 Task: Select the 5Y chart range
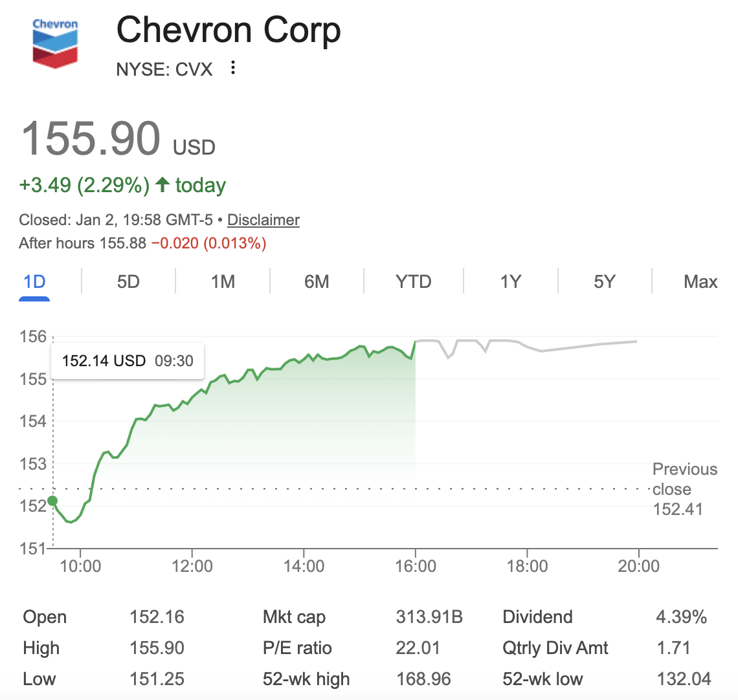pos(604,281)
